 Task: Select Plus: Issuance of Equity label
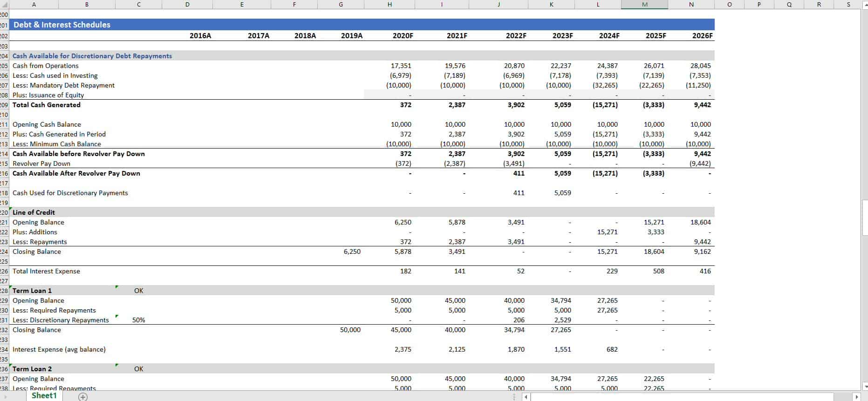(48, 95)
